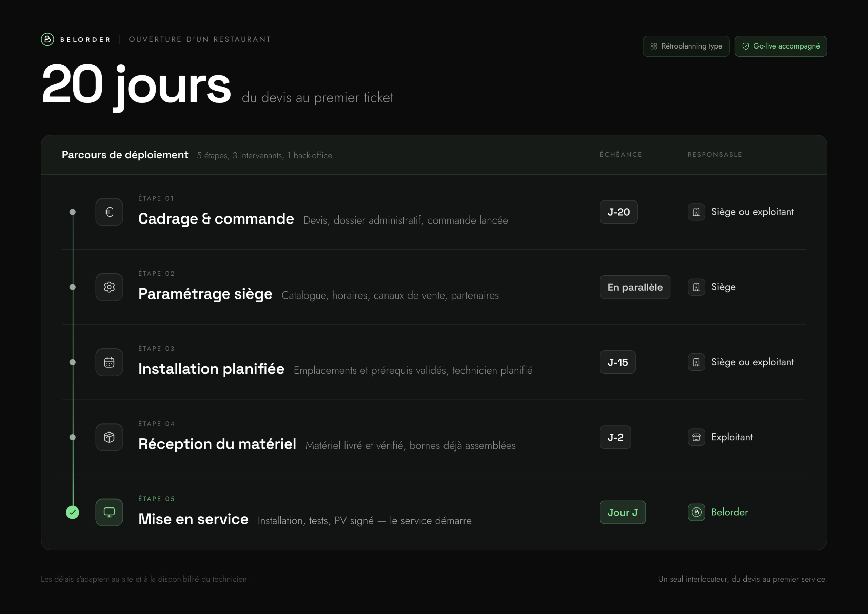Click 'Installation, tests, PV signé' description
This screenshot has width=868, height=614.
pyautogui.click(x=365, y=521)
